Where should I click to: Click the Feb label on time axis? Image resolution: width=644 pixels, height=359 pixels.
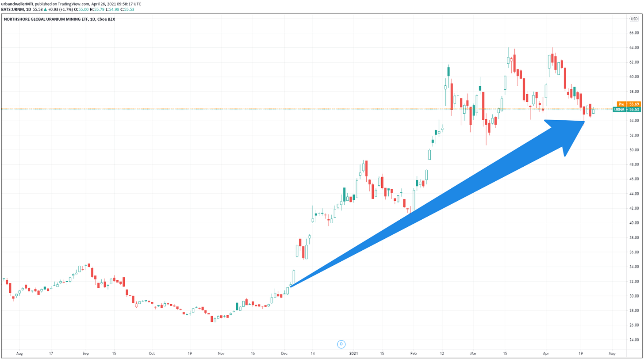click(413, 354)
